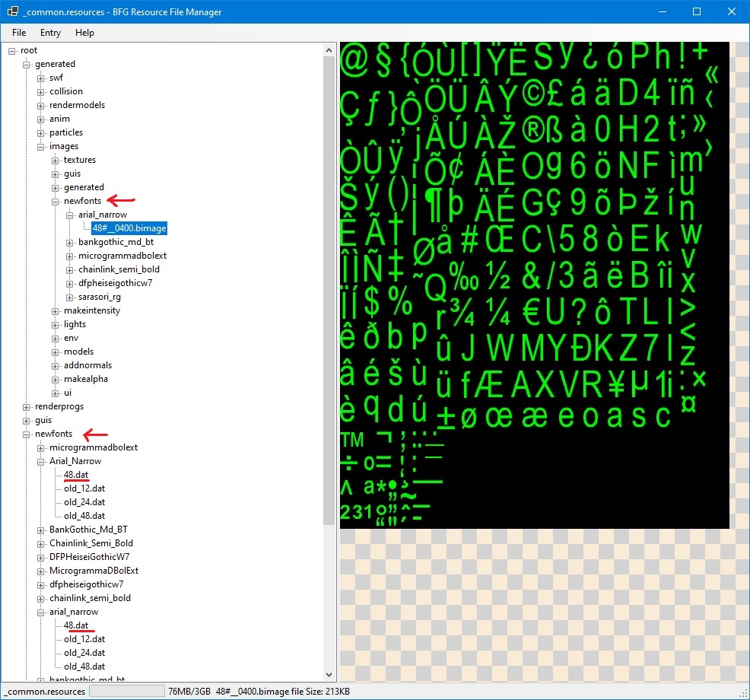This screenshot has height=700, width=750.
Task: Expand the sarasori_rg folder
Action: pos(69,297)
